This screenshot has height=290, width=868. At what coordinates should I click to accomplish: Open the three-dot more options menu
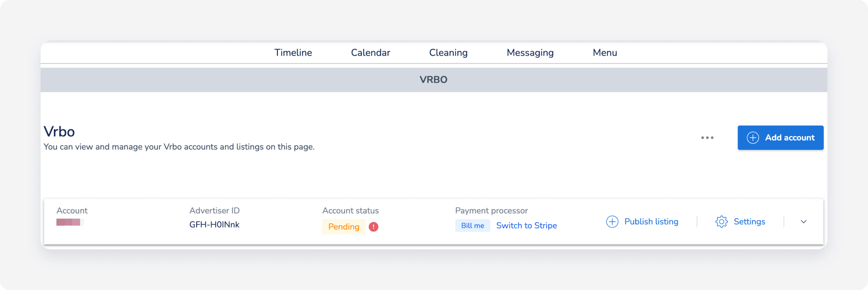click(707, 138)
